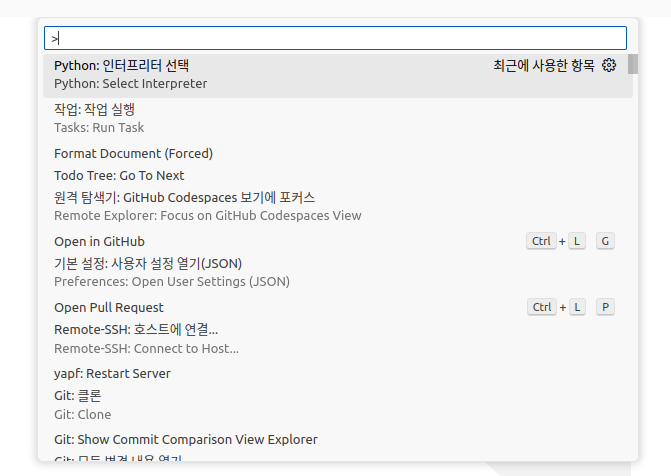Screen dimensions: 671x476
Task: Click the L key badge in Open Pull Request row
Action: click(577, 307)
